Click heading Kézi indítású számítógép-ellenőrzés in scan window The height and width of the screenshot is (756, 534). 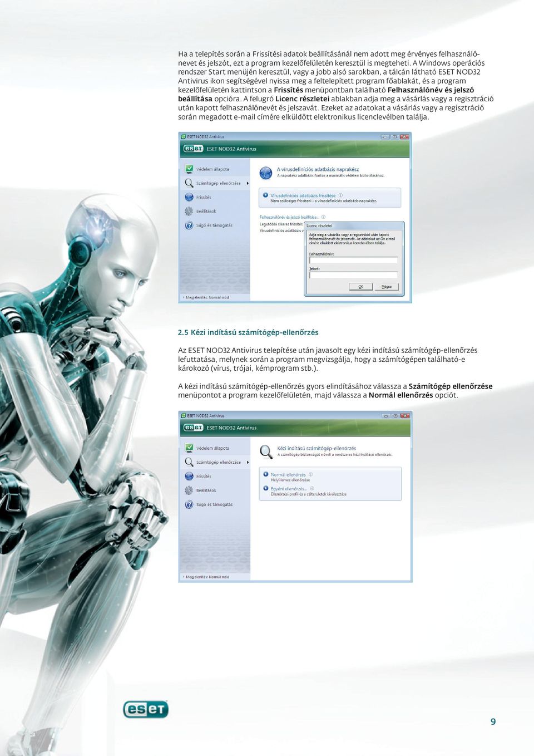[x=317, y=448]
